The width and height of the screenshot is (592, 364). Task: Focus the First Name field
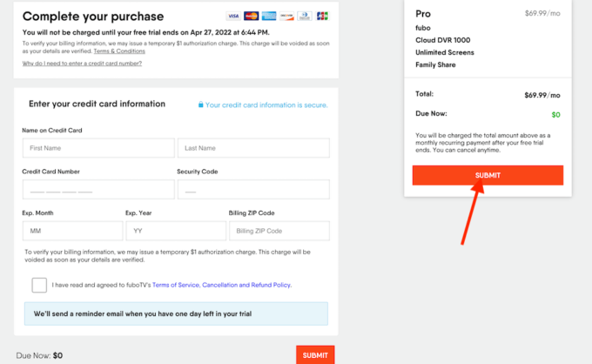click(x=98, y=148)
